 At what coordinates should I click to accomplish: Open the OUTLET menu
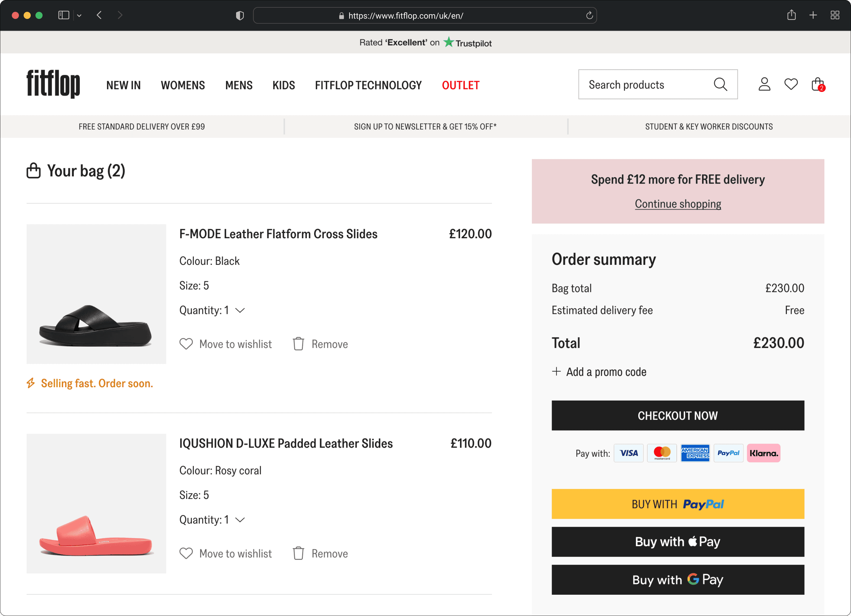tap(460, 85)
